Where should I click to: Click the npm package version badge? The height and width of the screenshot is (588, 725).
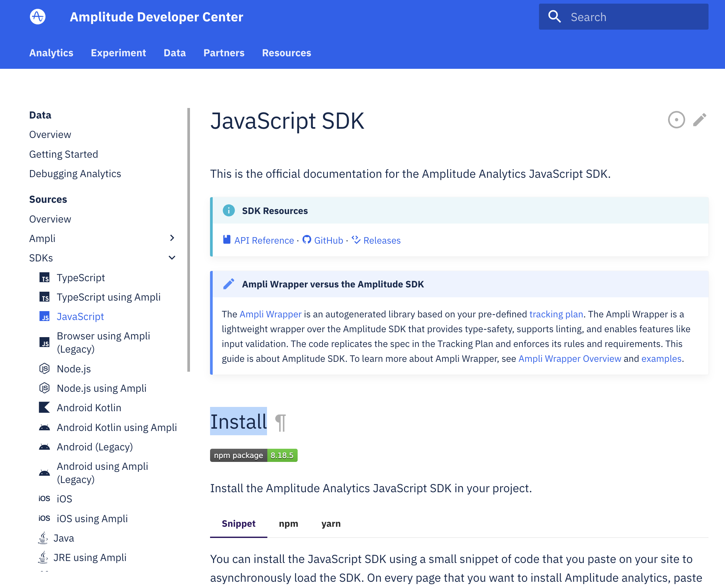(x=254, y=455)
